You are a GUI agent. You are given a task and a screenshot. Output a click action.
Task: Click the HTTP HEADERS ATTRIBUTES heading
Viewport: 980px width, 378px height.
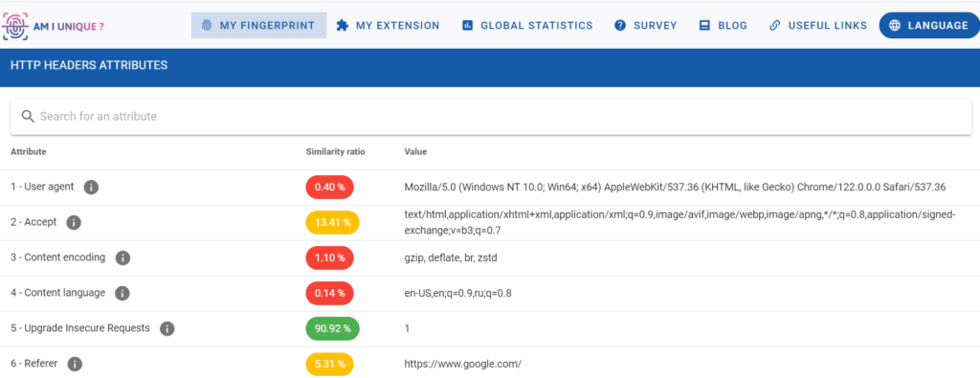click(89, 65)
